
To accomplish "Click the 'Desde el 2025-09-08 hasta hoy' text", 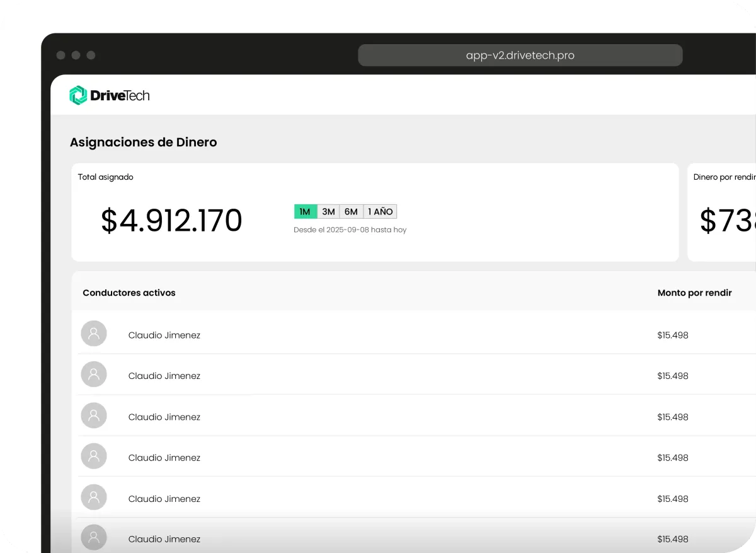I will click(350, 230).
